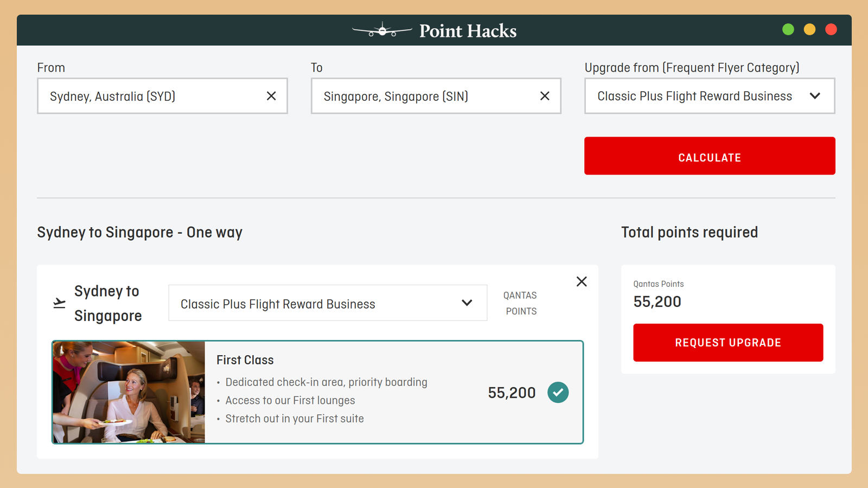Image resolution: width=868 pixels, height=488 pixels.
Task: Click the From airport input field
Action: pyautogui.click(x=152, y=96)
